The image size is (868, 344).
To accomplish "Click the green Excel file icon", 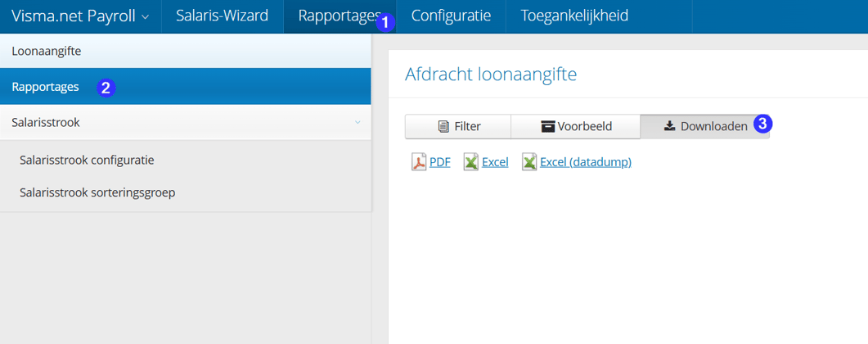I will (470, 162).
